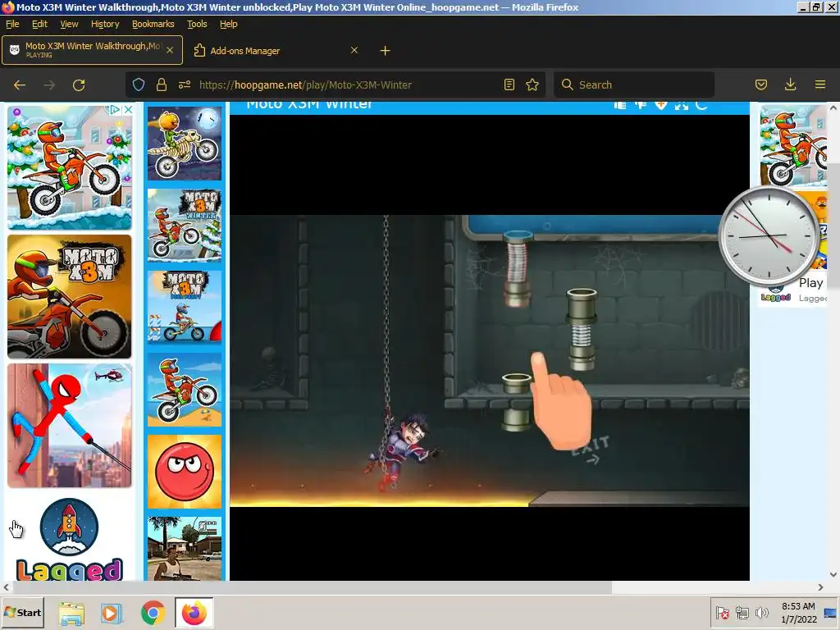Open the History menu
The image size is (840, 630).
[x=105, y=24]
